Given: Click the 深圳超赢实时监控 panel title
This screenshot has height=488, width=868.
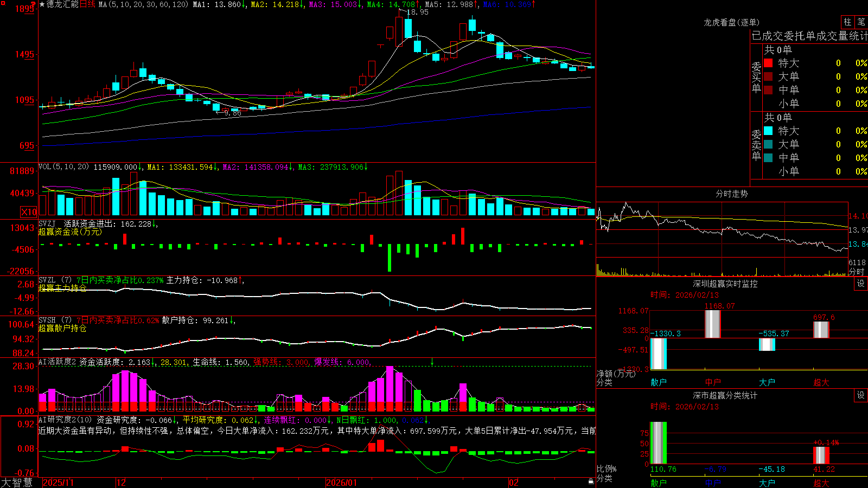Looking at the screenshot, I should coord(725,284).
